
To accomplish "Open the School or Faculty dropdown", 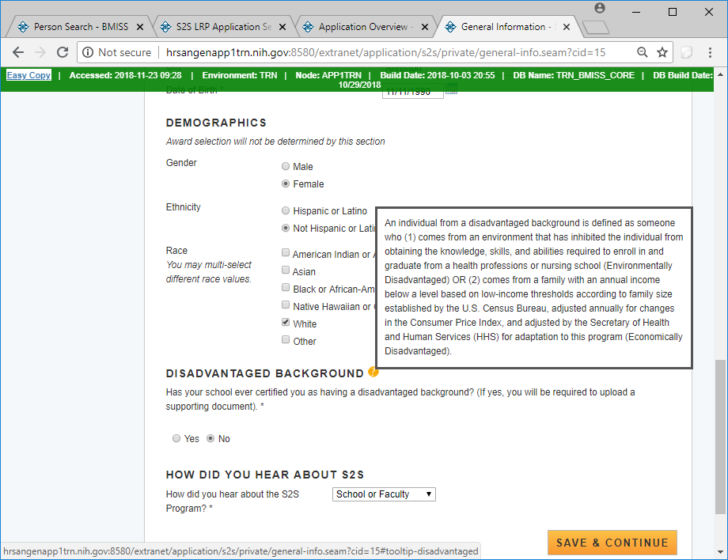I will click(x=384, y=494).
